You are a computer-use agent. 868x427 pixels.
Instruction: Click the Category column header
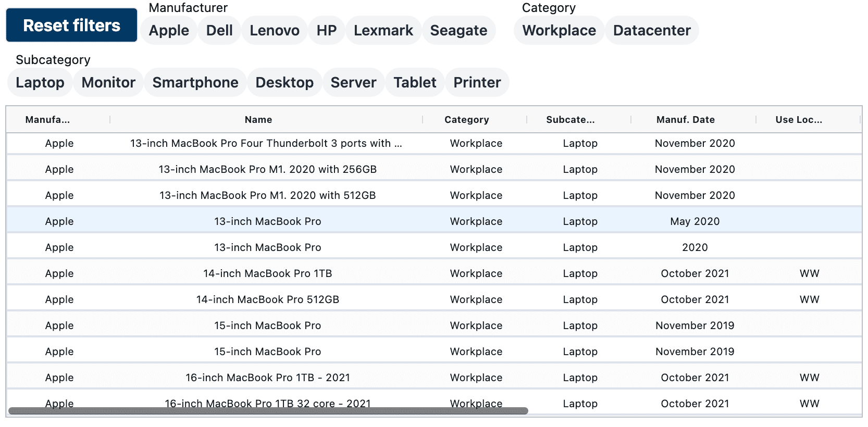pyautogui.click(x=466, y=120)
